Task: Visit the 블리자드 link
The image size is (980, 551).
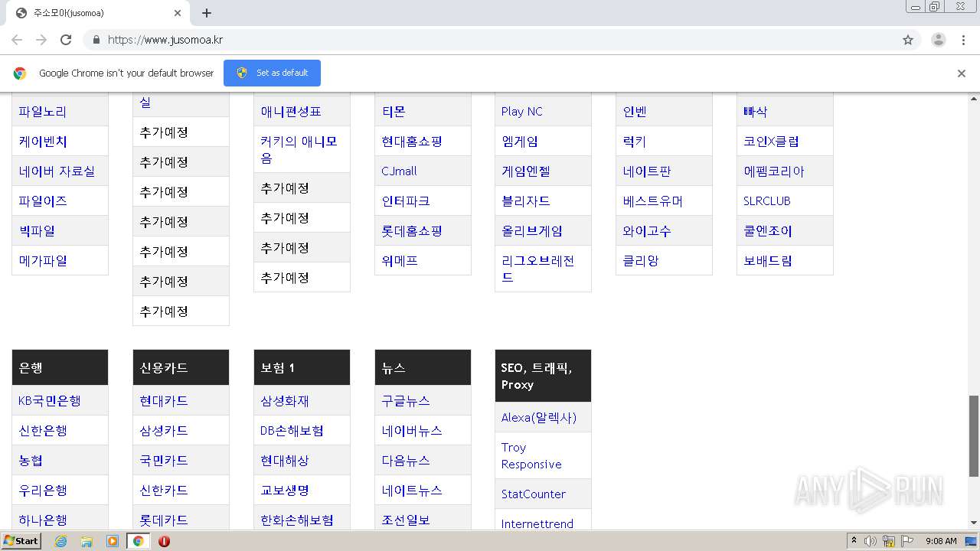Action: 526,201
